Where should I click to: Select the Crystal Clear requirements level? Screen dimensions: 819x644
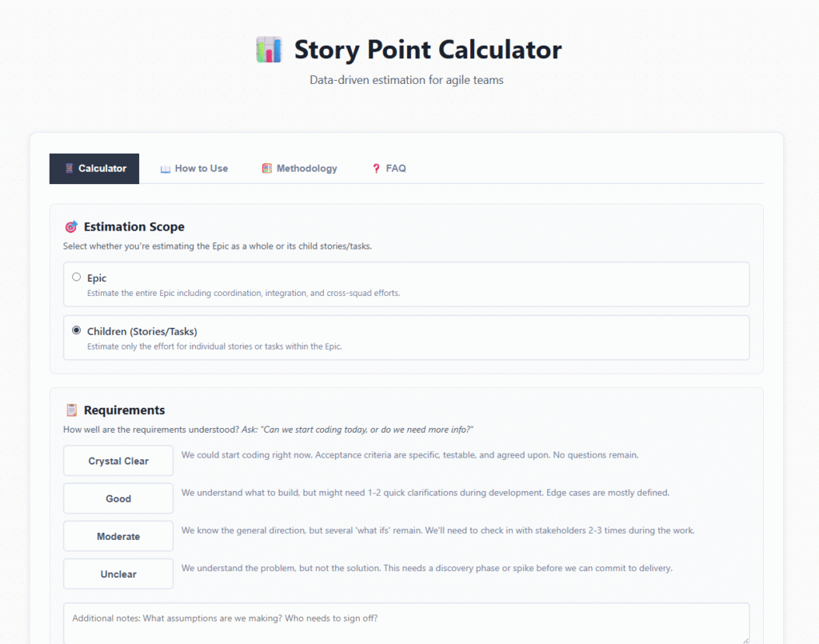click(118, 460)
